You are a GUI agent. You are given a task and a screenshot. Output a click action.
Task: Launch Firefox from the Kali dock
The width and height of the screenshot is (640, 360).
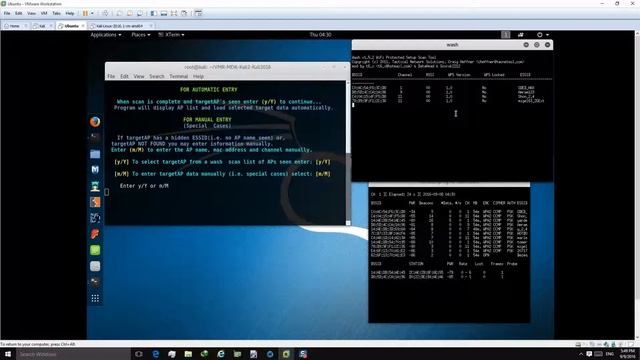(95, 122)
